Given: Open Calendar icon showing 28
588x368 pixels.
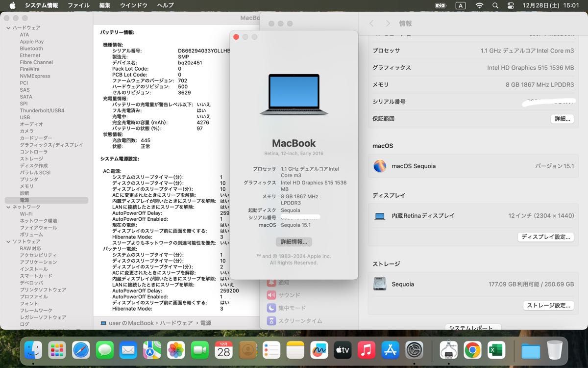Looking at the screenshot, I should pyautogui.click(x=223, y=350).
